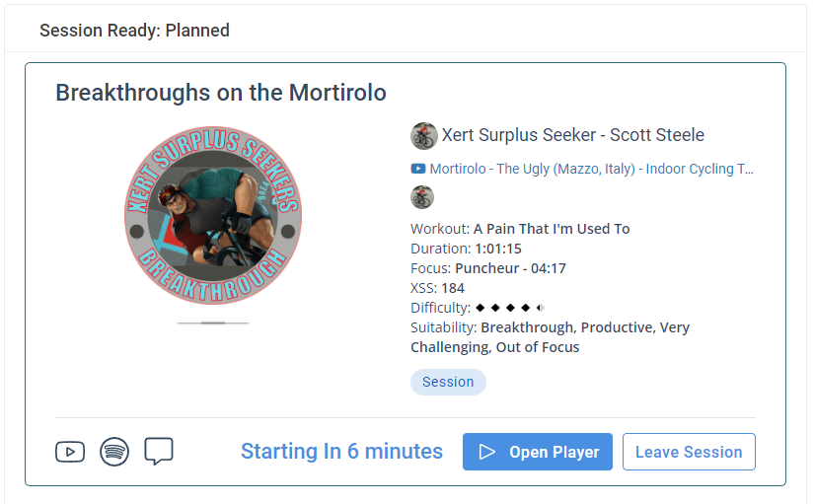Click the Starting In 6 minutes countdown

(341, 452)
